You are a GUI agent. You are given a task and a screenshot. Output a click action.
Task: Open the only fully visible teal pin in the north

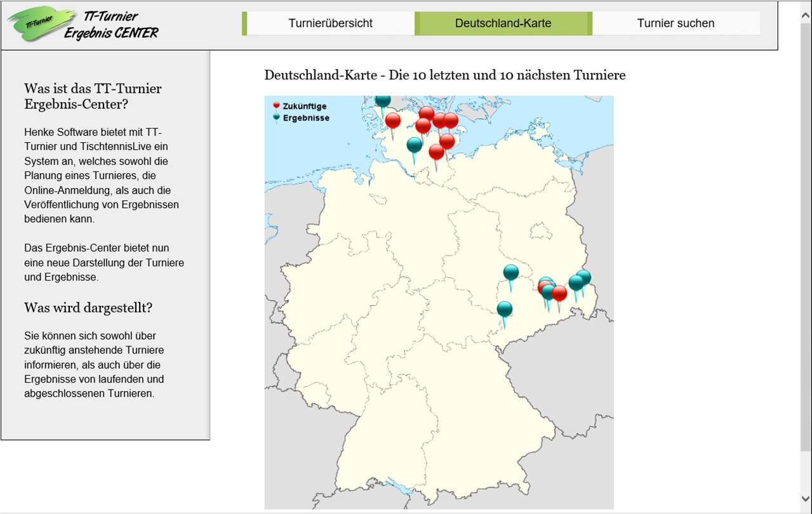pos(415,145)
